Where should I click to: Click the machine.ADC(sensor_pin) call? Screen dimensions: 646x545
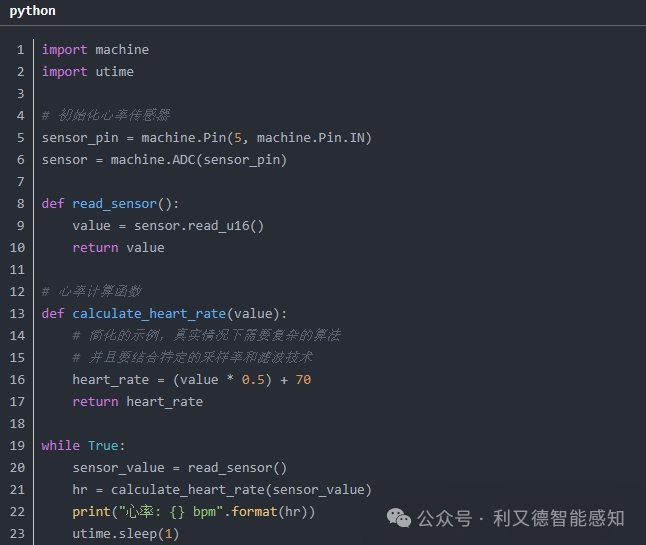(x=199, y=160)
